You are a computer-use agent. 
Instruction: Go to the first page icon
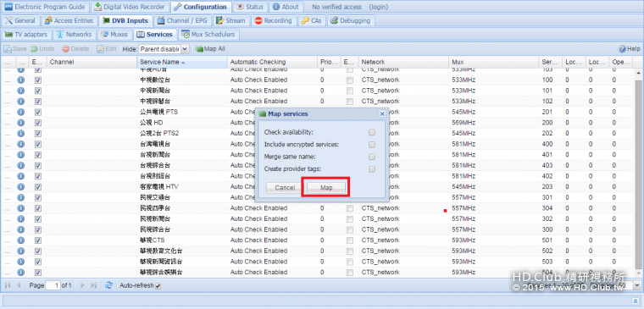click(8, 285)
